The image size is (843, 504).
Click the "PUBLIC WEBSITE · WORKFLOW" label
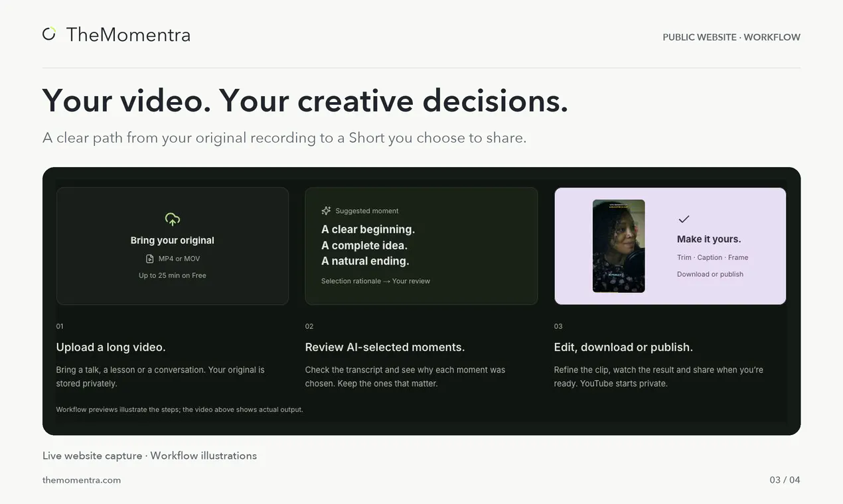coord(731,37)
